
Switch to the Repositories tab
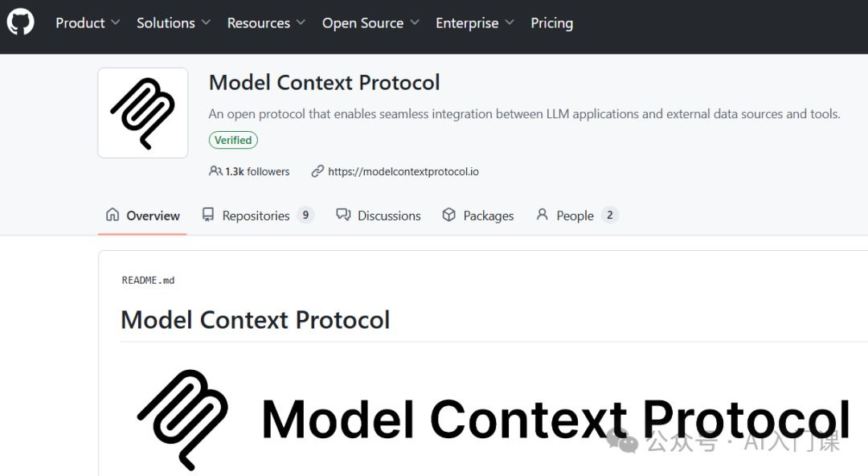point(258,215)
